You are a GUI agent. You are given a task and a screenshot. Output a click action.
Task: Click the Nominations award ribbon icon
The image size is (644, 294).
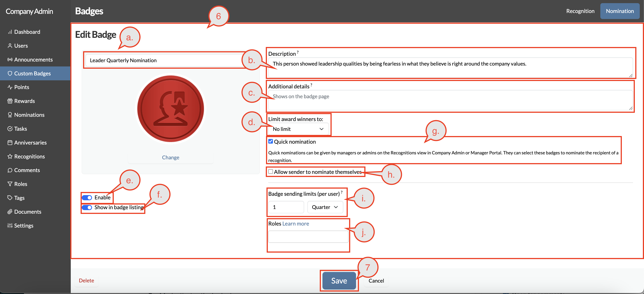(x=10, y=115)
